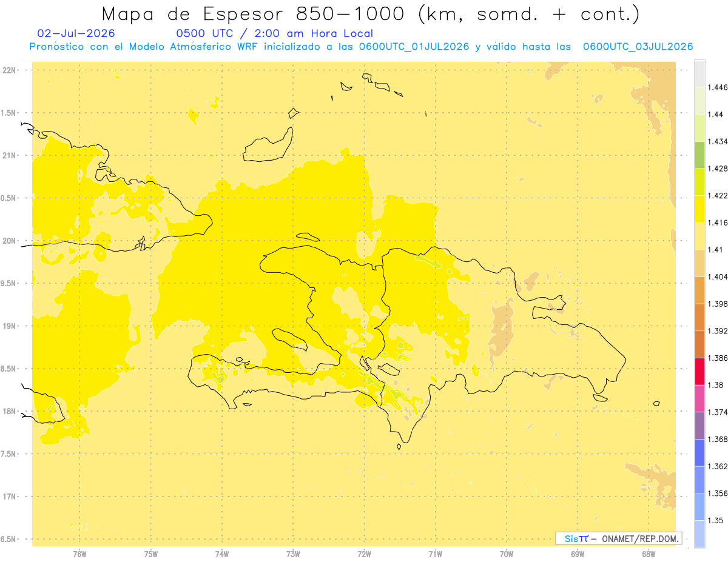Click legend value '1.446'
The height and width of the screenshot is (562, 728).
pos(718,87)
